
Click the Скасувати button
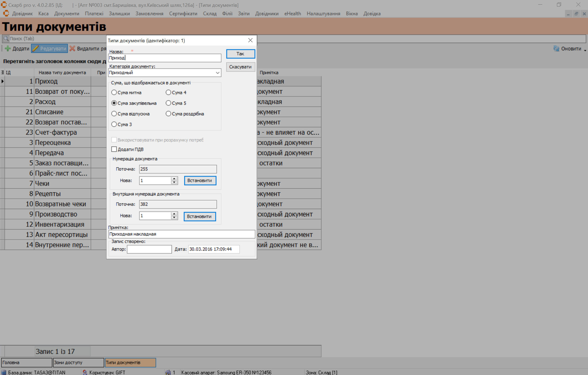tap(240, 67)
